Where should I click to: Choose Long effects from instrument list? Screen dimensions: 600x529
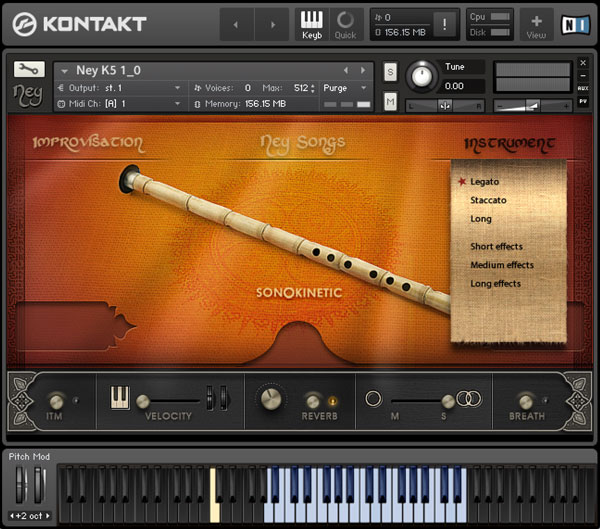495,284
